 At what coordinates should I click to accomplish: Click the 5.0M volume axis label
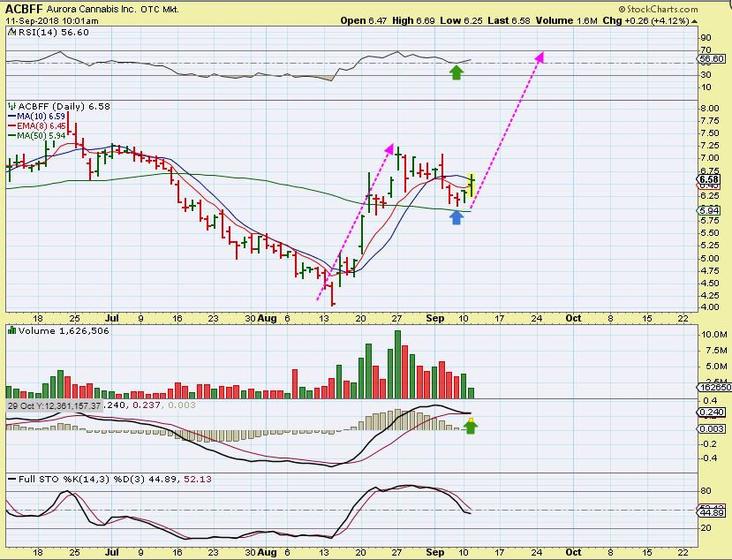click(717, 367)
